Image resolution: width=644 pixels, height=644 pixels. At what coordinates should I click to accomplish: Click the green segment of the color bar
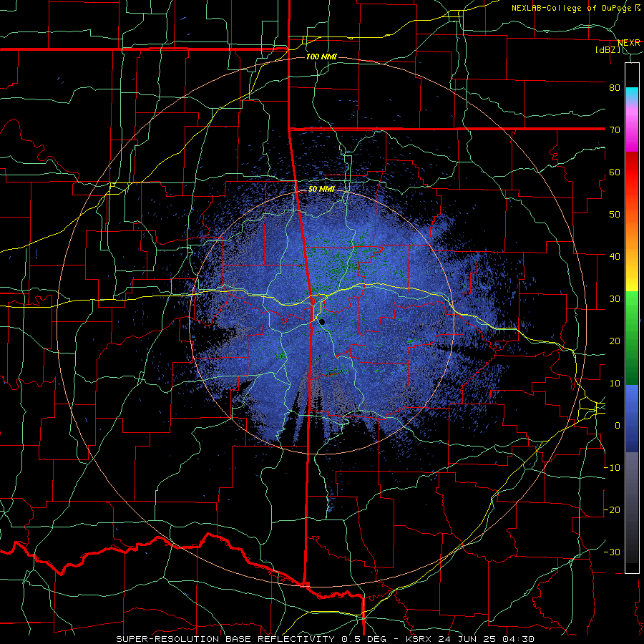[x=632, y=338]
